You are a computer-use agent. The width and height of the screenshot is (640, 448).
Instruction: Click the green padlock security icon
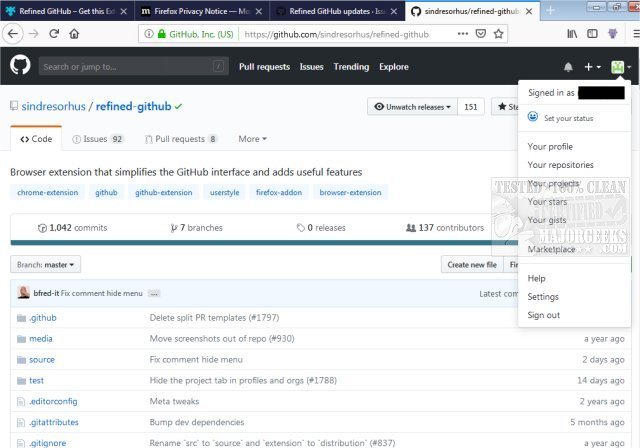point(162,34)
